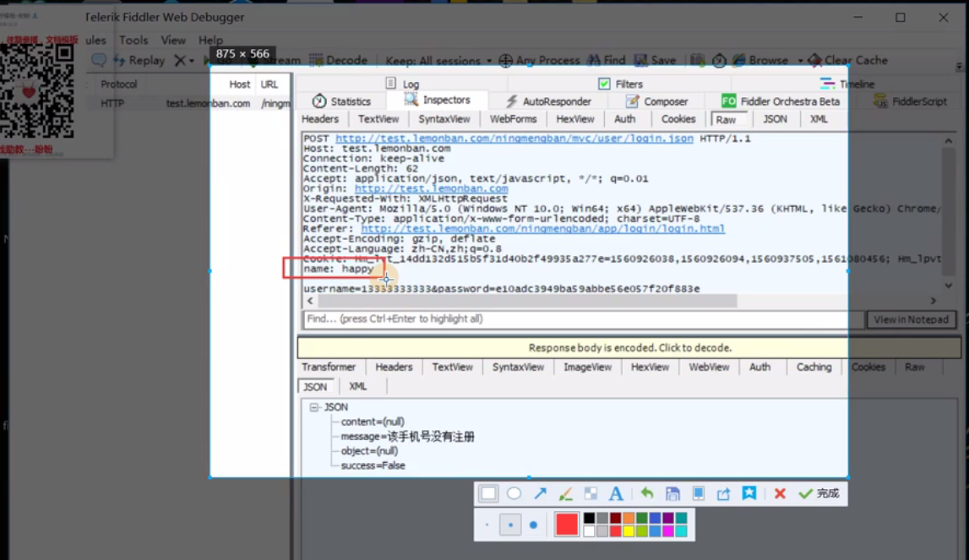Image resolution: width=969 pixels, height=560 pixels.
Task: Open response Caching tab
Action: point(814,367)
